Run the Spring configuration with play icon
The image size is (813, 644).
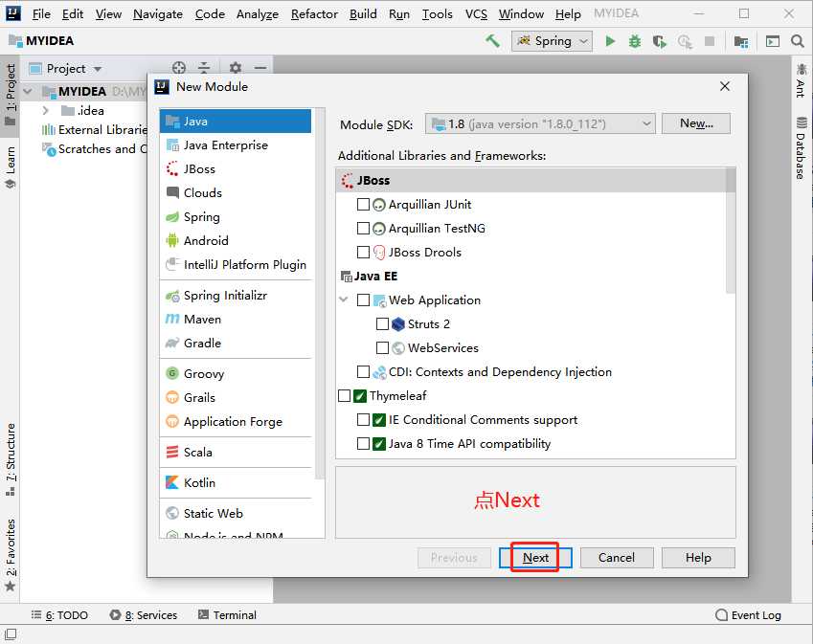[x=610, y=41]
